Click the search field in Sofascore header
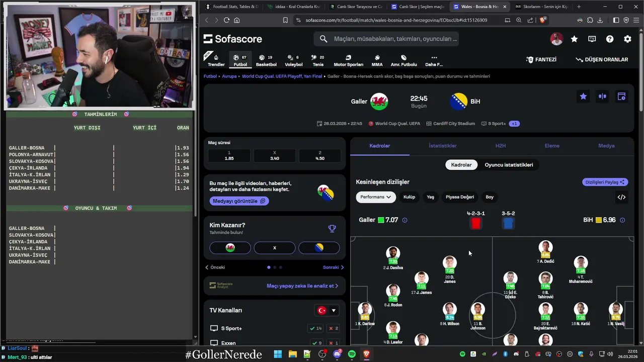Screen dimensions: 644x362 click(x=386, y=39)
